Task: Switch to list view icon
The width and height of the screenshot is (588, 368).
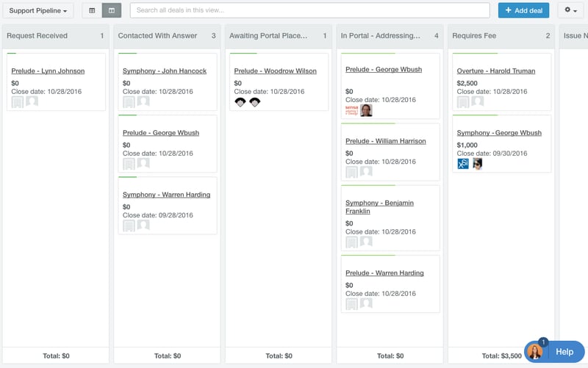Action: tap(92, 10)
